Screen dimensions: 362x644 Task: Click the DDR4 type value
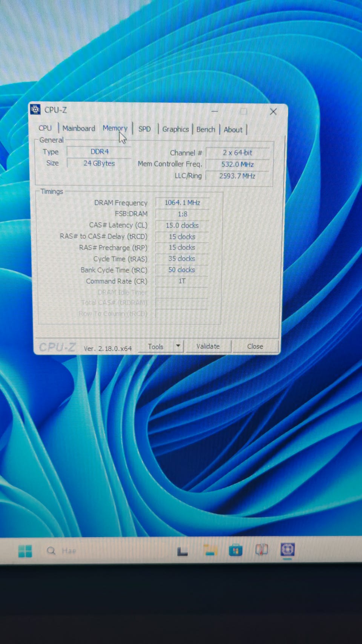(100, 152)
